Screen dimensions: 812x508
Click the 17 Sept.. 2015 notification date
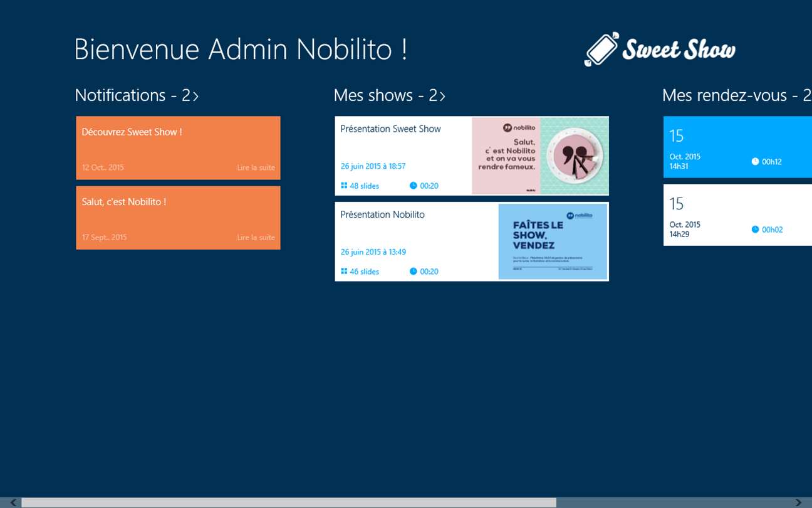point(104,237)
